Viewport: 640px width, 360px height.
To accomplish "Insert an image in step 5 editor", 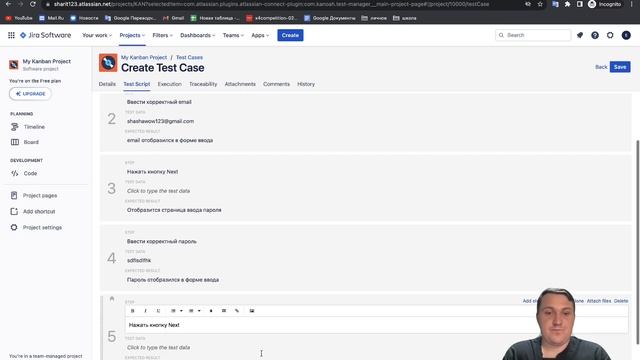I will 252,311.
